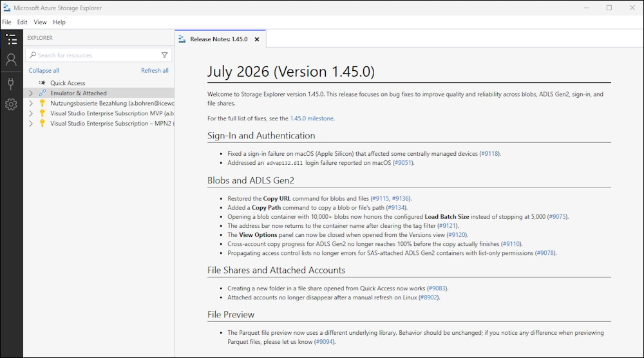
Task: Focus the Search for resources field
Action: coord(99,55)
